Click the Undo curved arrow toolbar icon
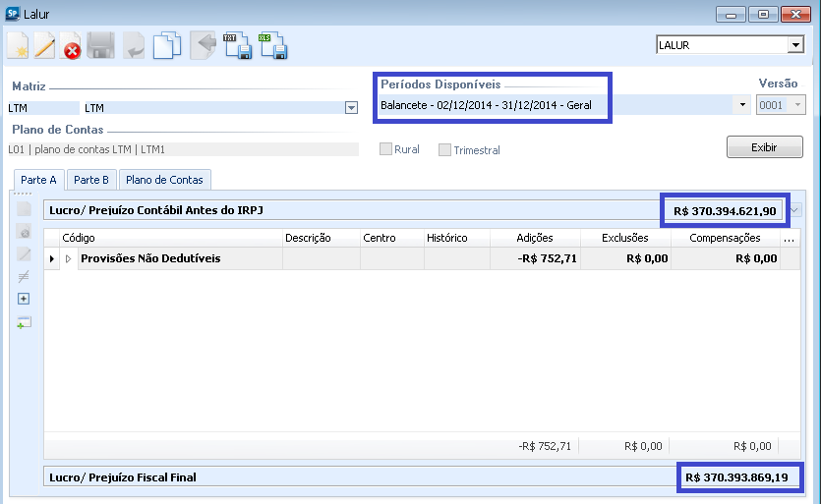This screenshot has width=821, height=504. pos(134,46)
